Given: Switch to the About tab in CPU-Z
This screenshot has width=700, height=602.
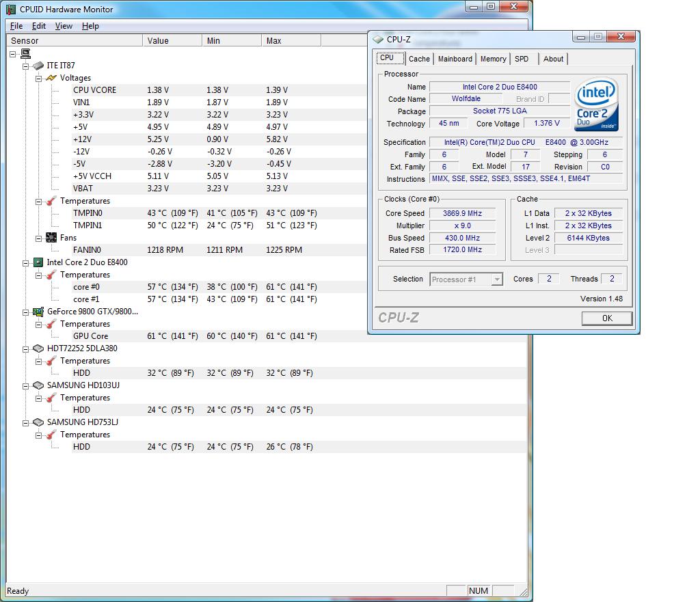Looking at the screenshot, I should [x=553, y=59].
